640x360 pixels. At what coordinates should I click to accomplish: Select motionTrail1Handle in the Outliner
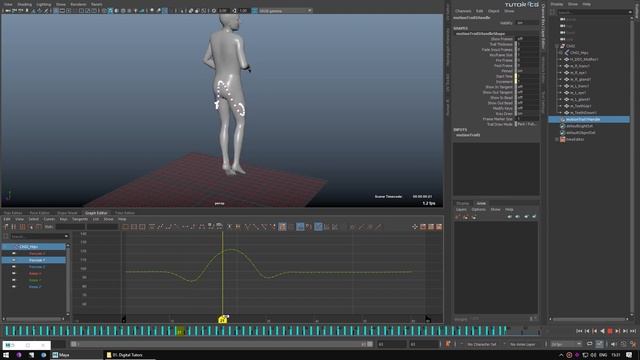tap(589, 119)
